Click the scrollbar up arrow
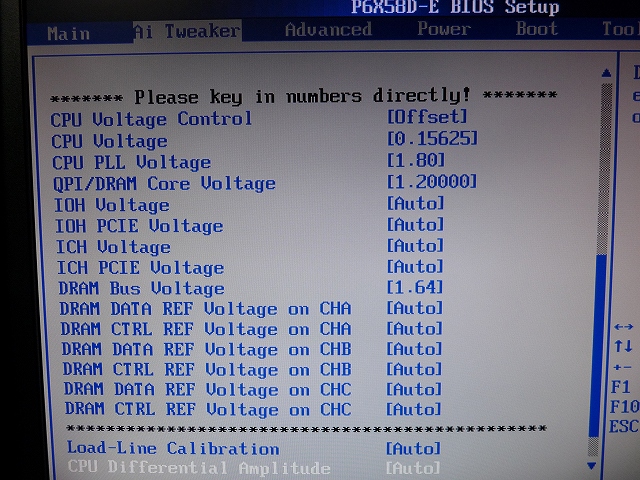This screenshot has width=640, height=480. [x=607, y=73]
